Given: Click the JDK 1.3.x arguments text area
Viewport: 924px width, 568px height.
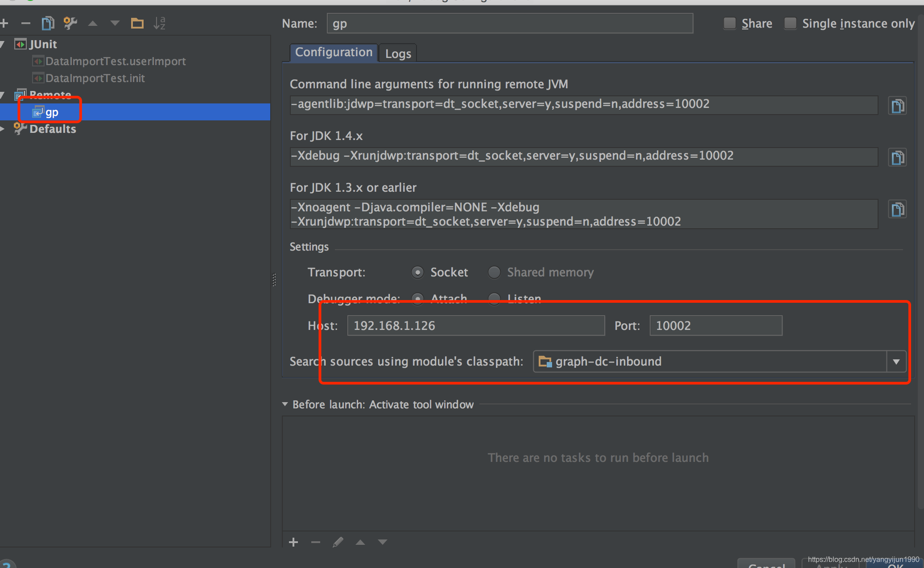Looking at the screenshot, I should click(584, 214).
